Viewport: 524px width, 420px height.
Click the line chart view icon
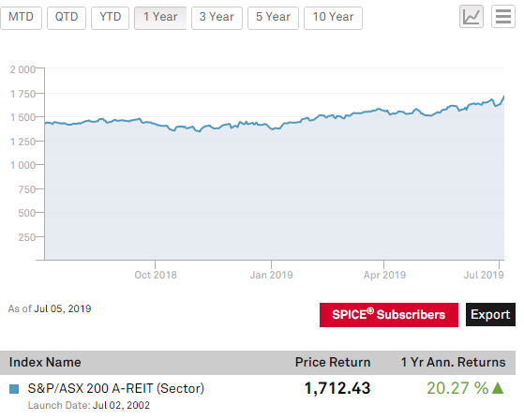point(472,16)
